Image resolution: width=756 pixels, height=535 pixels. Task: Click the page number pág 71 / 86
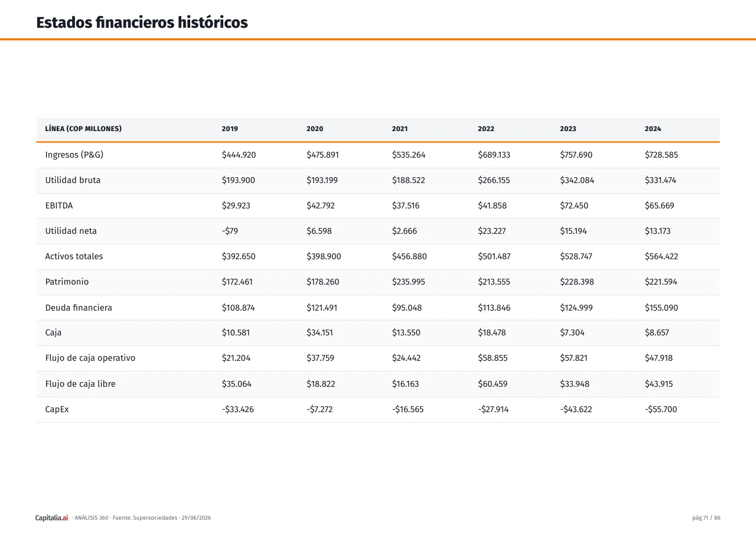[706, 518]
